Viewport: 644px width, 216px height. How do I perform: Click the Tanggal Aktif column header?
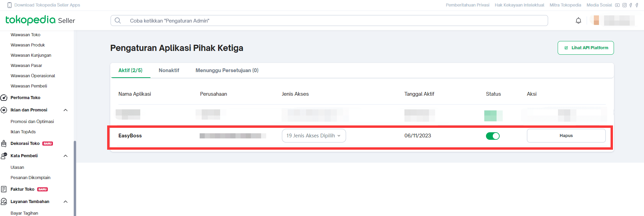tap(419, 94)
